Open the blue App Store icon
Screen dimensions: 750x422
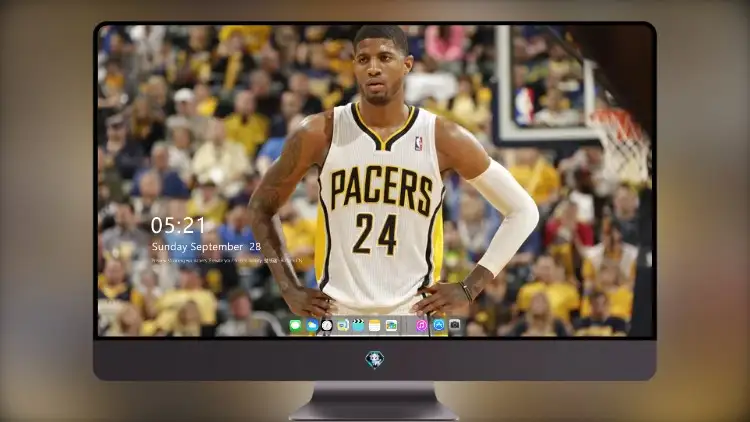pos(439,325)
